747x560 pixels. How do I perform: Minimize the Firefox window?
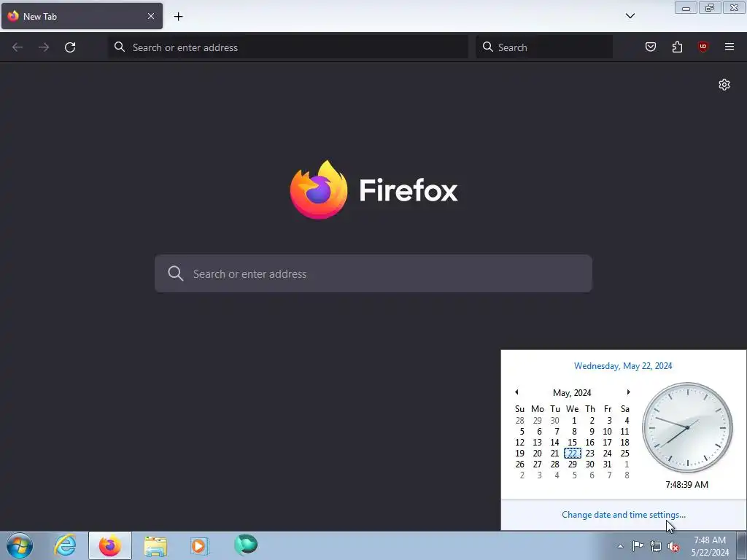pos(686,7)
